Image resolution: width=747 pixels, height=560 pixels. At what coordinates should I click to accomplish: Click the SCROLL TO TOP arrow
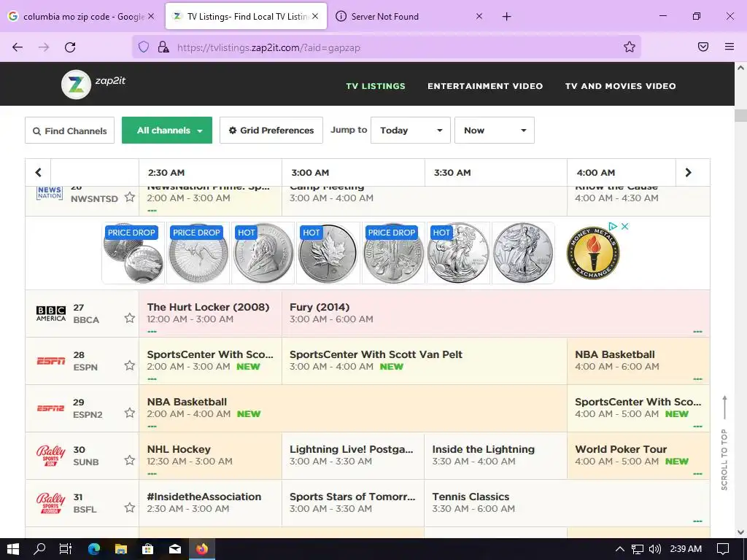[x=724, y=407]
